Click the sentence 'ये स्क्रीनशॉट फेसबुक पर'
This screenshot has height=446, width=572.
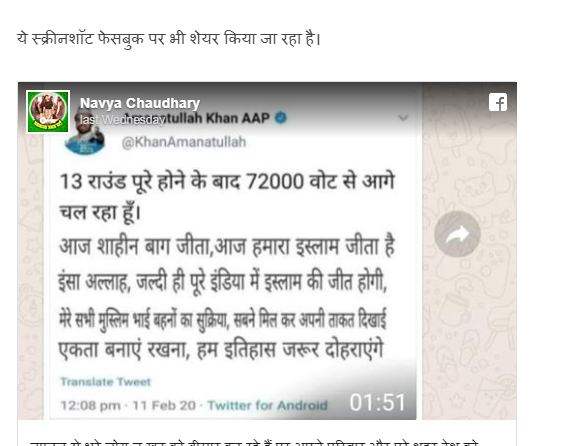tap(169, 39)
